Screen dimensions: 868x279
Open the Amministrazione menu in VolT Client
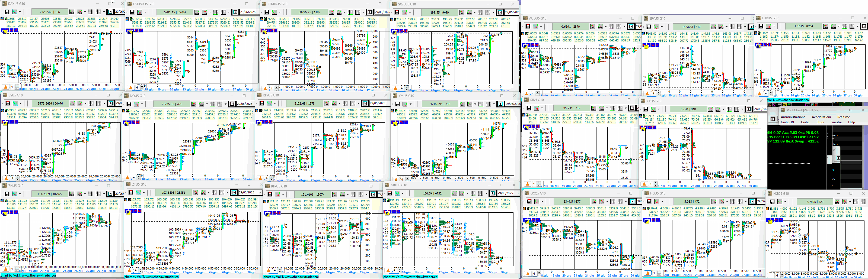point(793,117)
